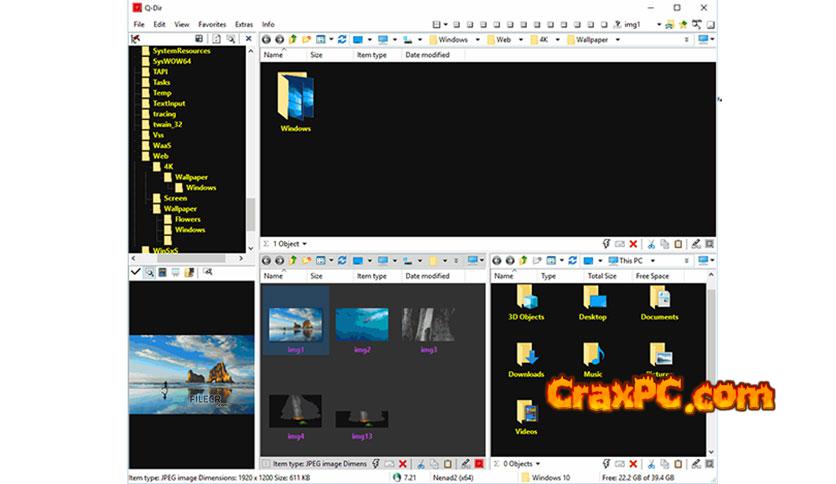Toggle the checkmark icon in preview panel toolbar
836x484 pixels.
point(136,272)
